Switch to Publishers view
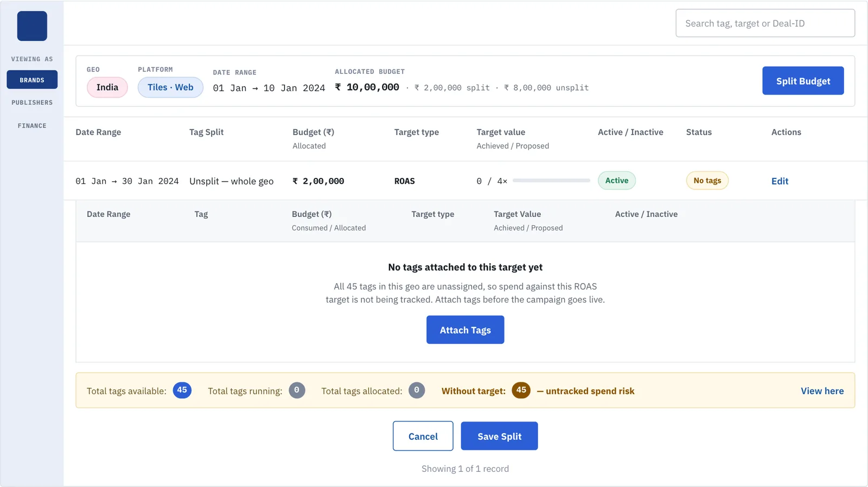 click(x=32, y=102)
